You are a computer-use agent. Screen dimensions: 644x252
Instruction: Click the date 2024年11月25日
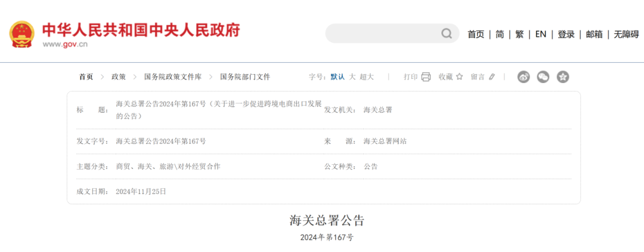point(141,192)
